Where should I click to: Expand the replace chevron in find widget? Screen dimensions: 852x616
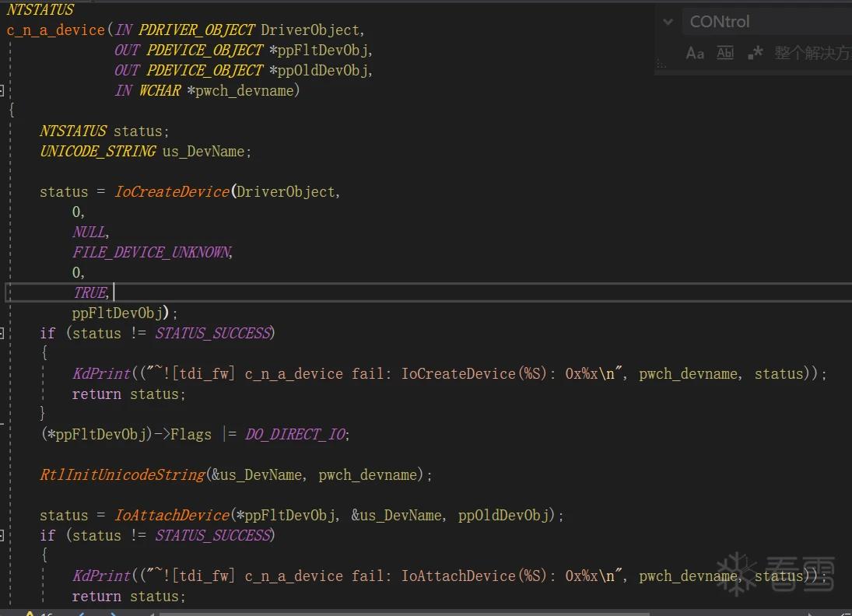pos(668,22)
